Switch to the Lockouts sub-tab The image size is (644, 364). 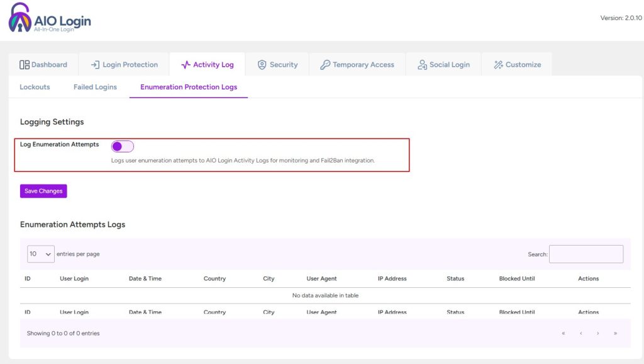[35, 87]
